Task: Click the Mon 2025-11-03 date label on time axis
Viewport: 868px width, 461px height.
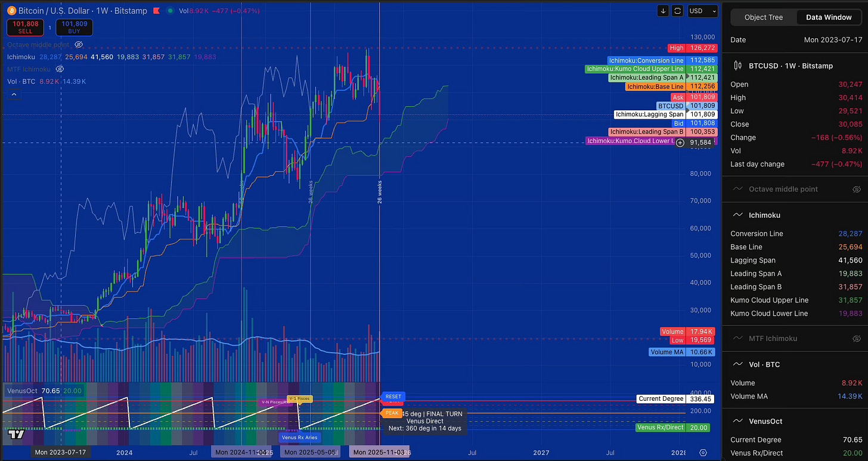Action: click(x=379, y=452)
